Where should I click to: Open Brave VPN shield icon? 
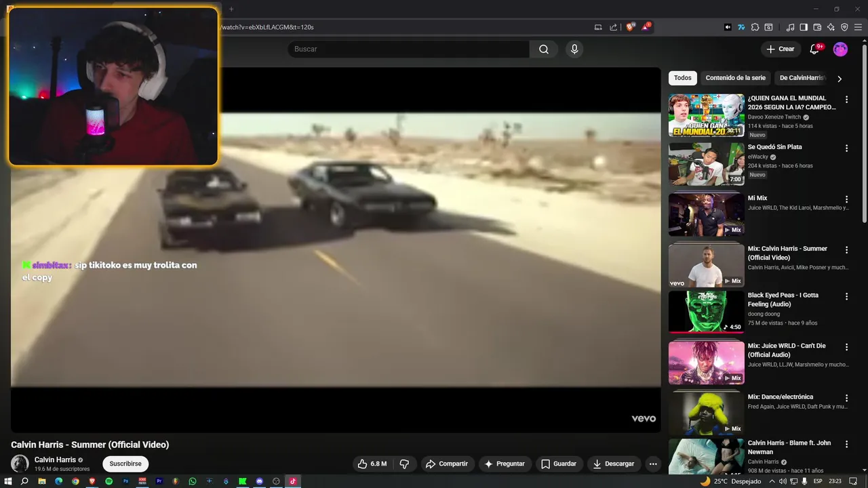(844, 27)
